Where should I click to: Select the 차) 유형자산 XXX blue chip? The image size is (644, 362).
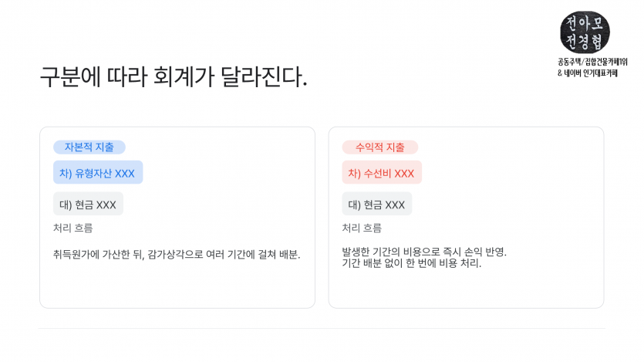[98, 173]
